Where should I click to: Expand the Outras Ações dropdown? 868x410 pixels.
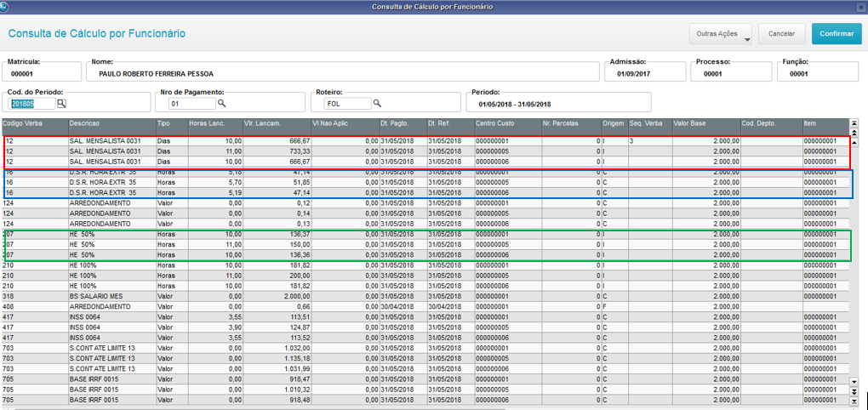coord(721,34)
